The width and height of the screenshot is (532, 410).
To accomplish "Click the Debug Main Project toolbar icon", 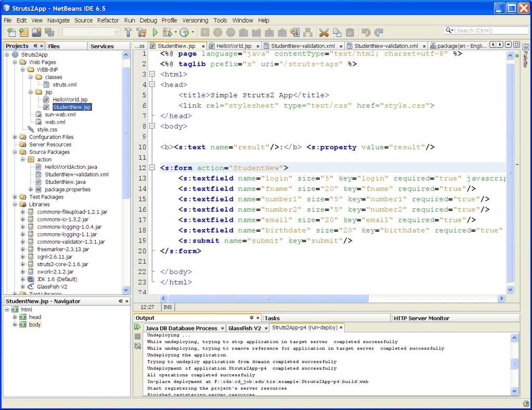I will [x=167, y=32].
